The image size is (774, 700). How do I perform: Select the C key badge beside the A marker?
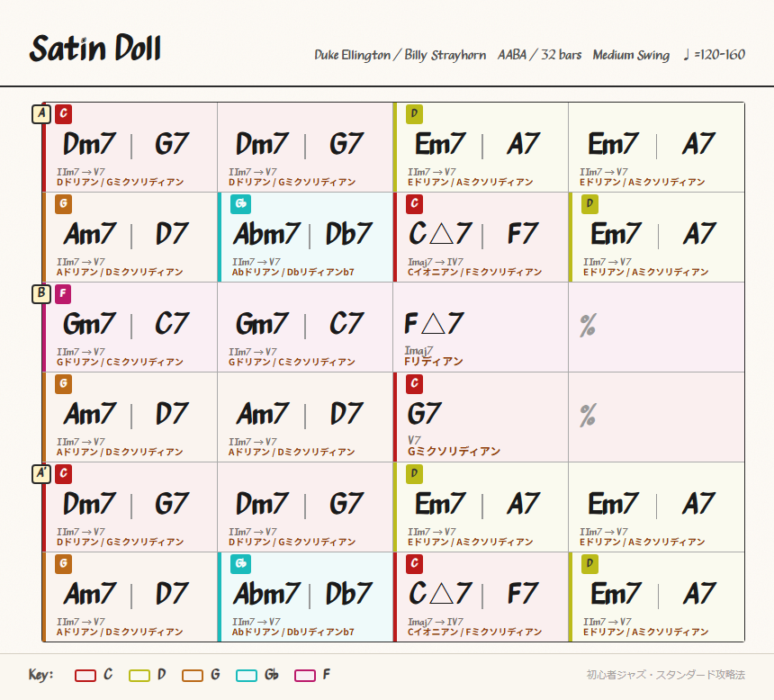64,114
